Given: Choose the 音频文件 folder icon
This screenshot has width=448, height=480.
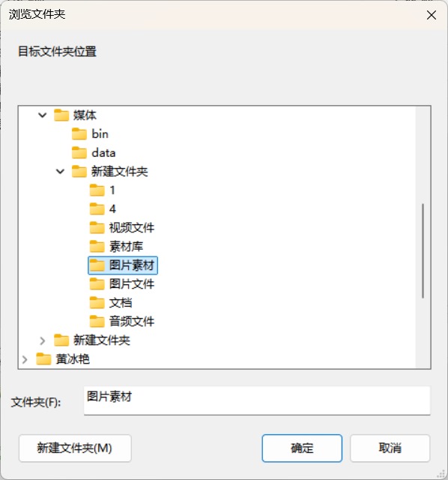Looking at the screenshot, I should tap(97, 321).
